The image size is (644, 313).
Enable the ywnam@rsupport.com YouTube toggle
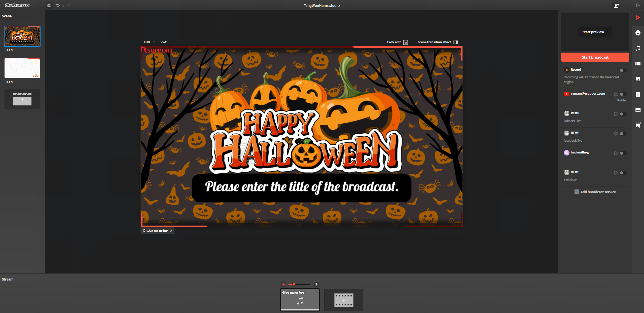point(623,94)
